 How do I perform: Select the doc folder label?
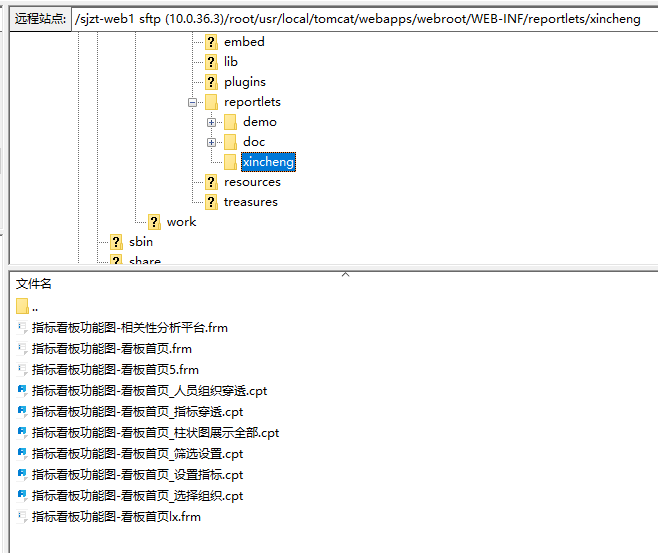(x=254, y=142)
